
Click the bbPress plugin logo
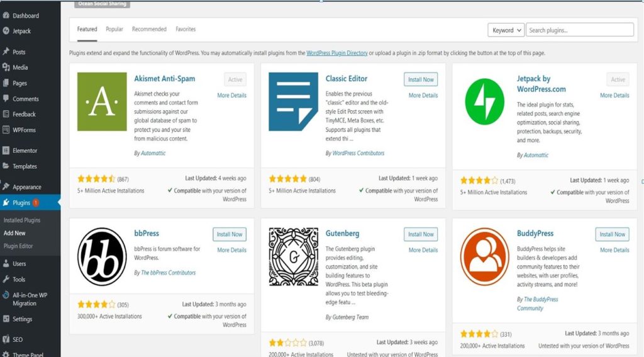(x=102, y=257)
